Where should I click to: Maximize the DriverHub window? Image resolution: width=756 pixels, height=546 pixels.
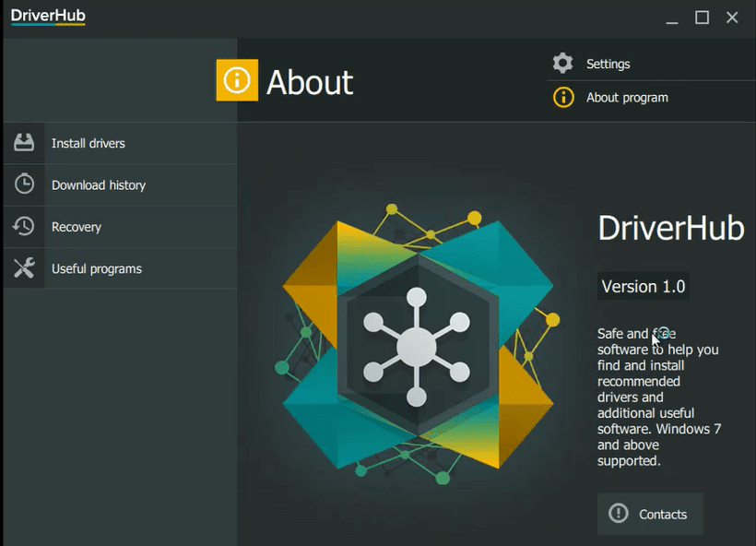pos(702,18)
